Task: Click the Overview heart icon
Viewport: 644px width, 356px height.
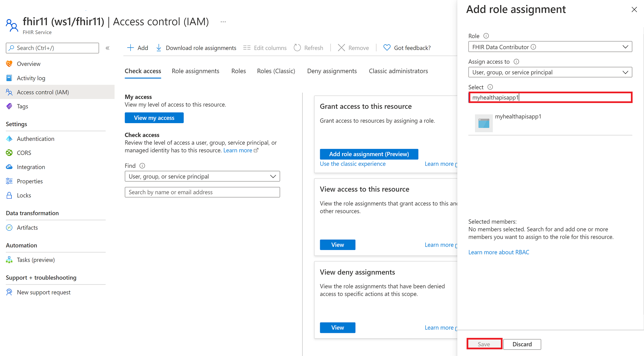Action: point(9,64)
